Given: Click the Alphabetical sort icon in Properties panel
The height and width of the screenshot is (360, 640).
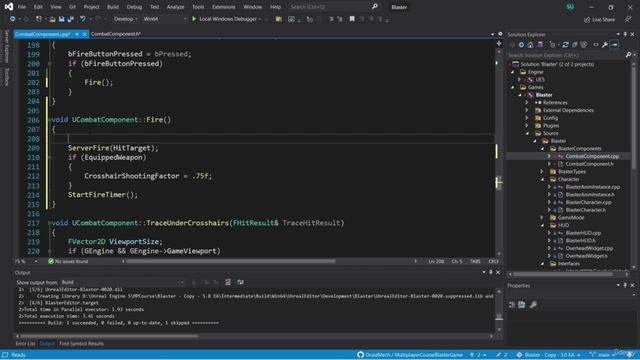Looking at the screenshot, I should click(522, 304).
